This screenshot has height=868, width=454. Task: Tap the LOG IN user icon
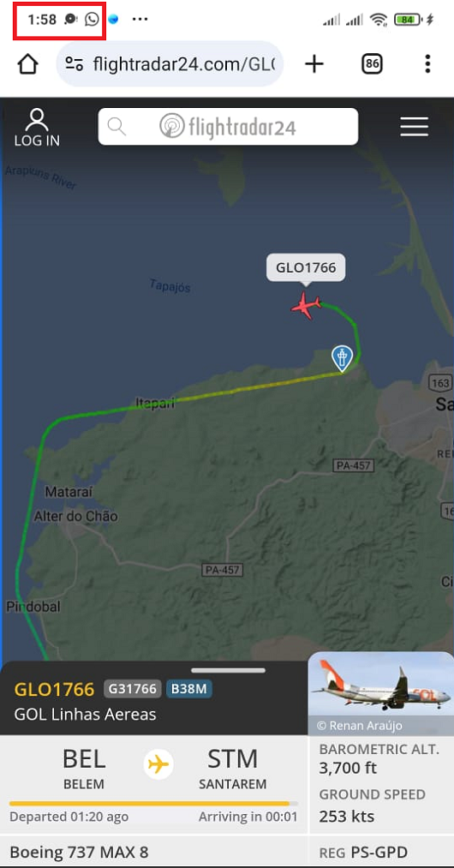coord(37,128)
